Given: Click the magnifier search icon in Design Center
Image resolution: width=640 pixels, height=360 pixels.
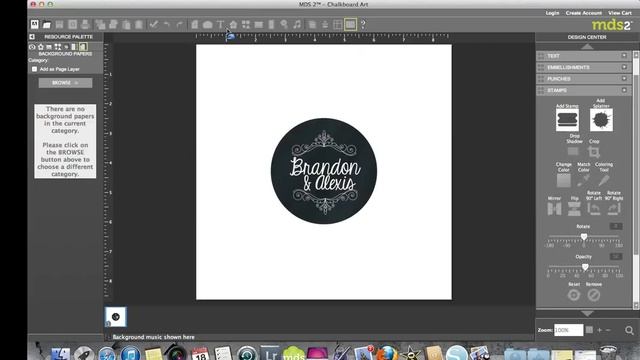Looking at the screenshot, I should pos(629,330).
